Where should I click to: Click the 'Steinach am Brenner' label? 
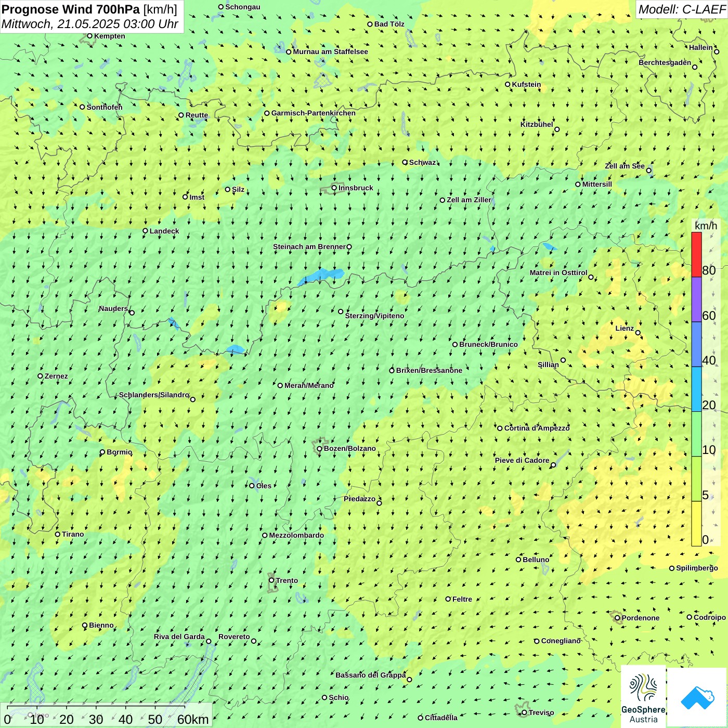coord(309,246)
